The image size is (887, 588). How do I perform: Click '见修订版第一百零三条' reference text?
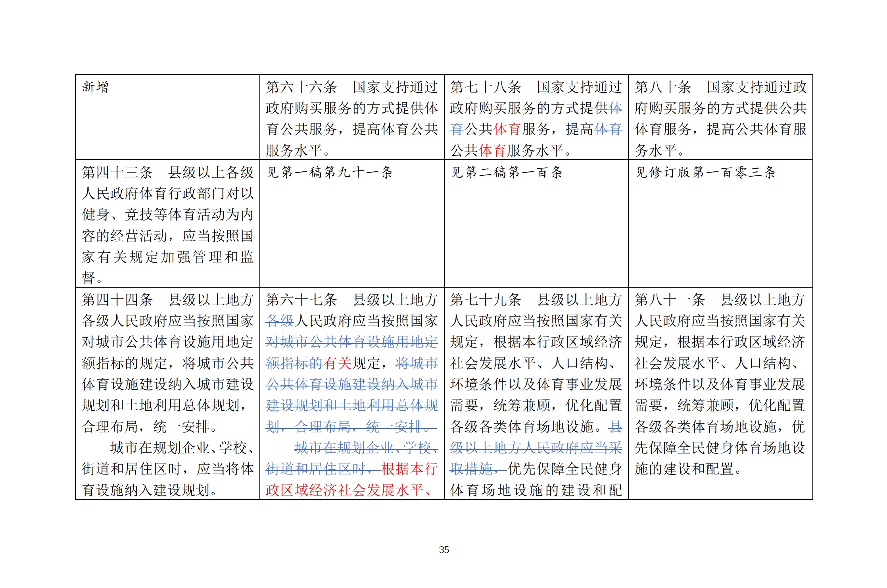coord(706,172)
